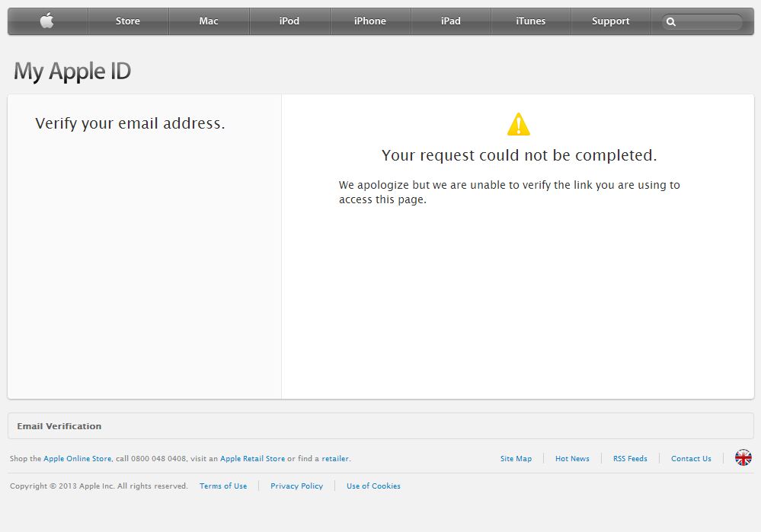Open the Hot News link
The width and height of the screenshot is (761, 532).
pyautogui.click(x=572, y=459)
